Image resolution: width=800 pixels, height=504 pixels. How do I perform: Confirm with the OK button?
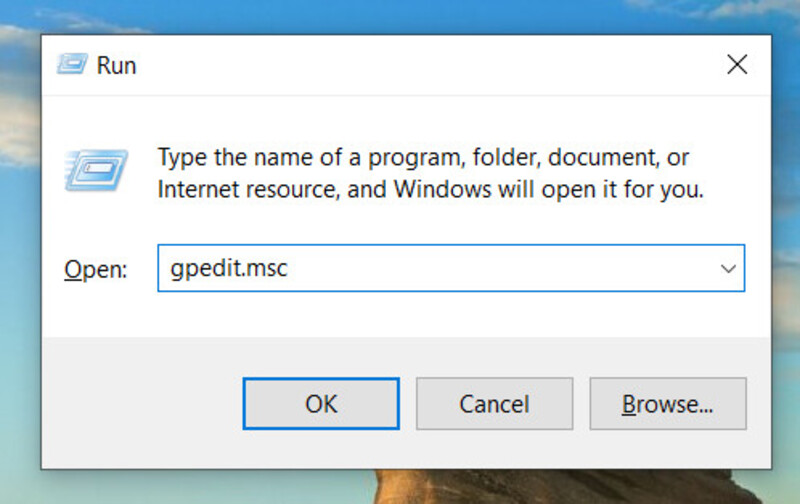(321, 404)
